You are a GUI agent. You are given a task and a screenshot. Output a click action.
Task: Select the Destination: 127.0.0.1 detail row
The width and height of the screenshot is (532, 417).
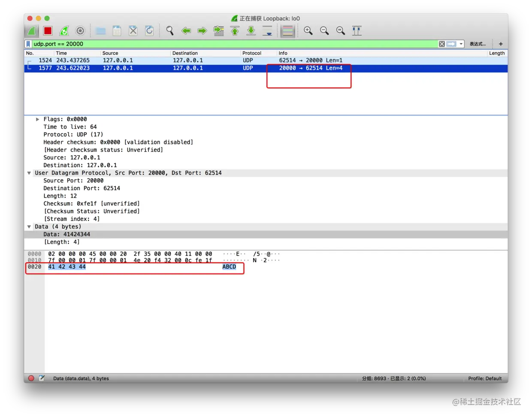[x=266, y=165]
